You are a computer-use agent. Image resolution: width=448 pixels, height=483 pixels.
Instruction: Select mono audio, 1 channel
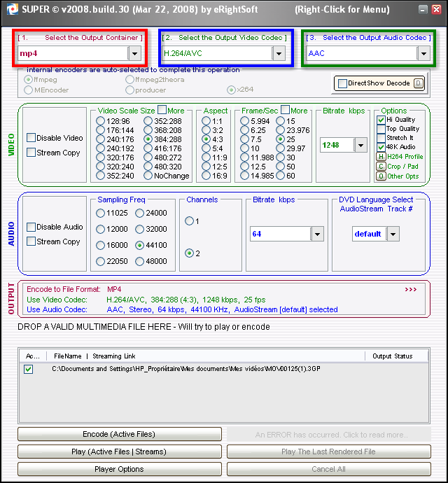click(x=189, y=221)
